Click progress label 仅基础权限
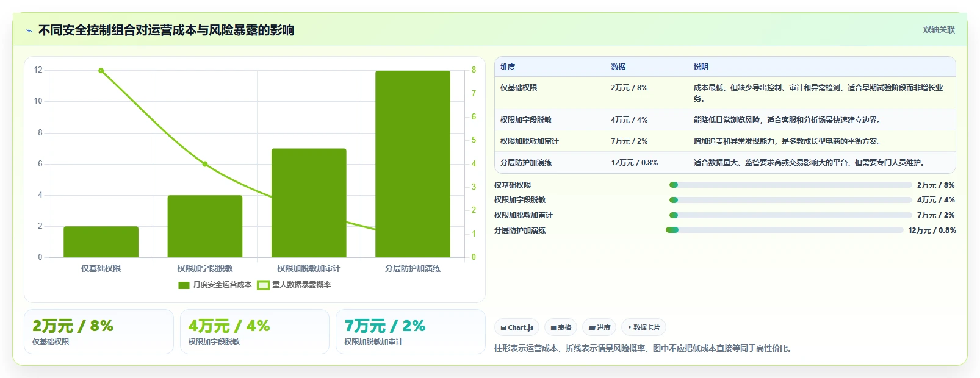 coord(513,185)
